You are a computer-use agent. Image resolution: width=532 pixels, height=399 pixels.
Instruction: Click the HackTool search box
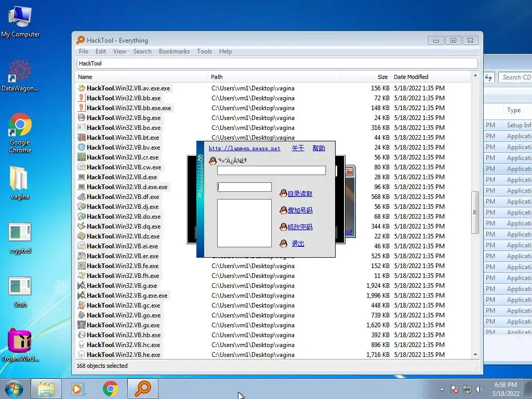click(x=277, y=63)
